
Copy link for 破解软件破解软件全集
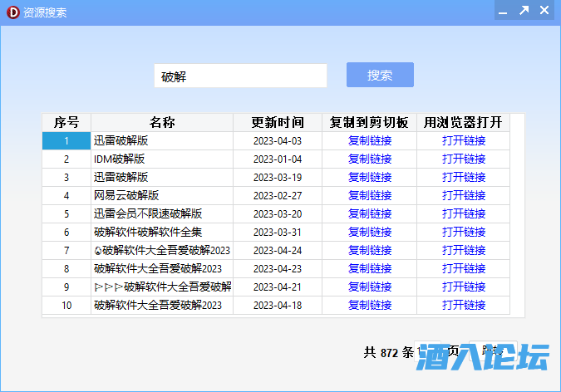(369, 233)
